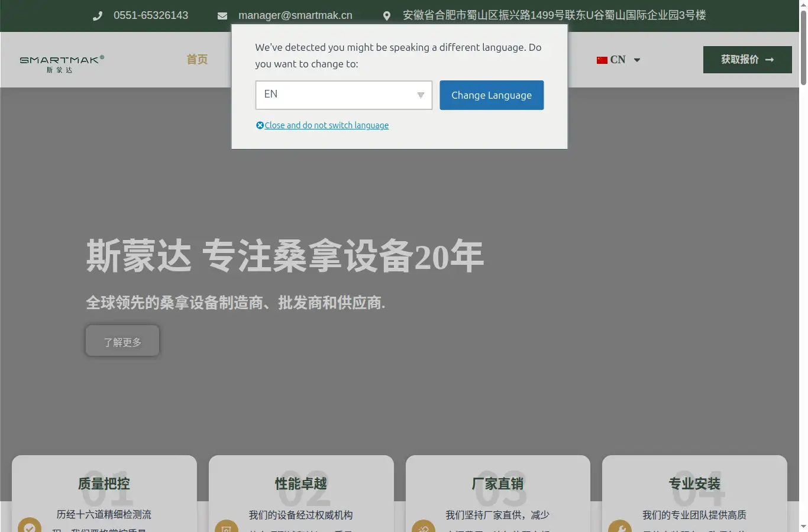Click the scrollbar down arrow

tap(803, 527)
